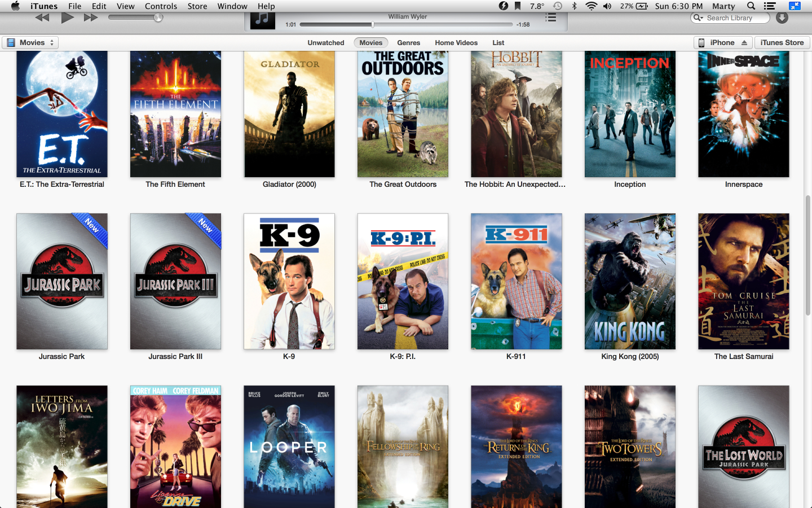This screenshot has width=812, height=508.
Task: Click the Wi-Fi status icon
Action: click(591, 6)
